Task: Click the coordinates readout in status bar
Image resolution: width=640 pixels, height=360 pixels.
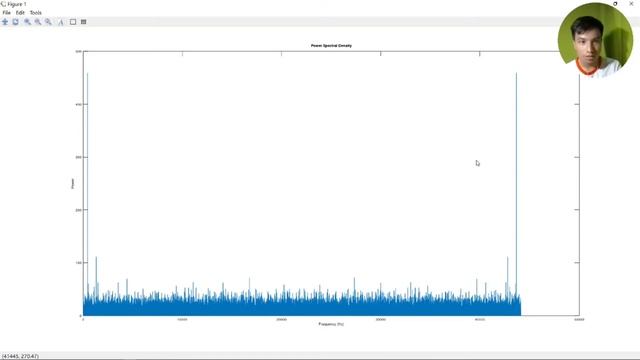Action: pyautogui.click(x=20, y=356)
